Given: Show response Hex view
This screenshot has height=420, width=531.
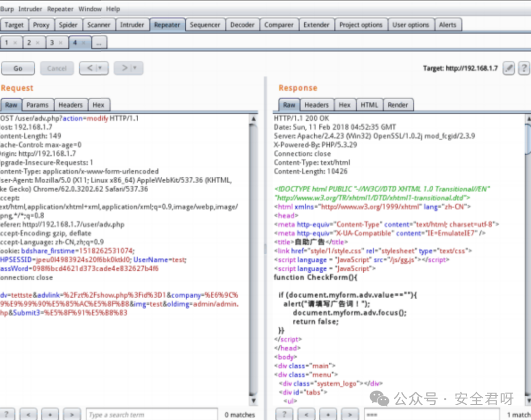Looking at the screenshot, I should pos(344,105).
